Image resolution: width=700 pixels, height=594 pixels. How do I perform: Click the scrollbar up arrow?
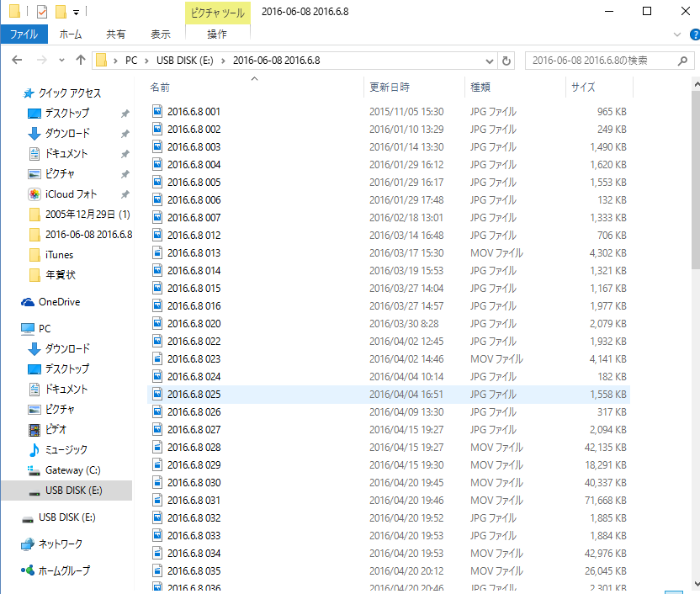pyautogui.click(x=697, y=83)
